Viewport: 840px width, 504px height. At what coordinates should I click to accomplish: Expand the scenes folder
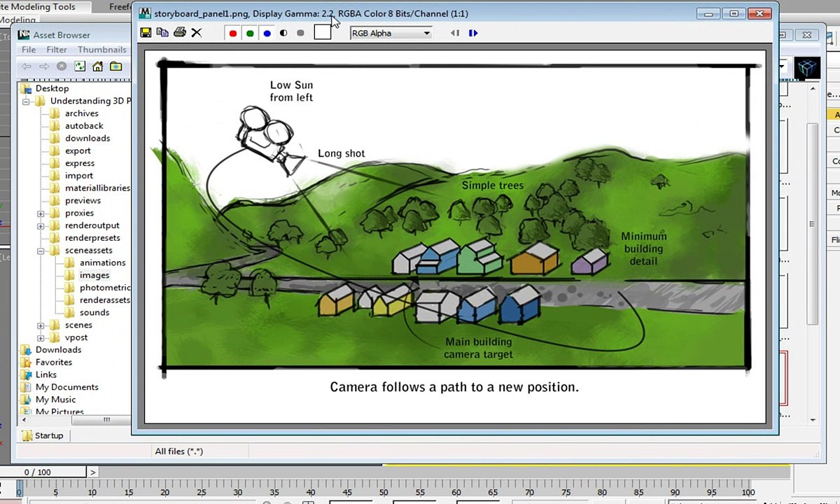coord(41,325)
